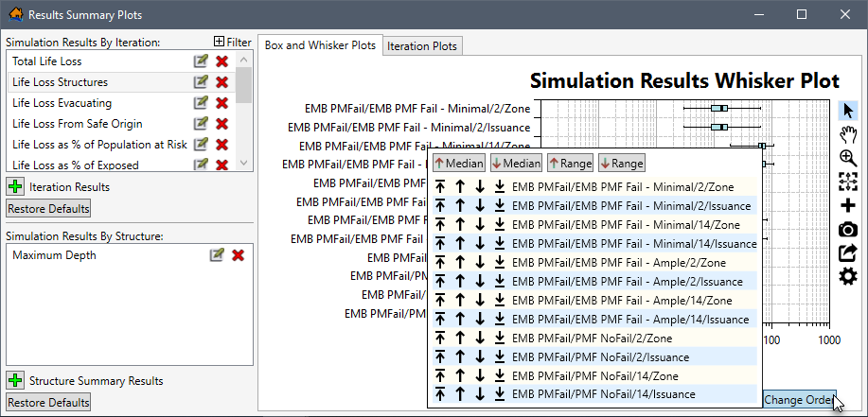Send Ample/14/Issuance row to bottom
868x417 pixels.
tap(500, 319)
